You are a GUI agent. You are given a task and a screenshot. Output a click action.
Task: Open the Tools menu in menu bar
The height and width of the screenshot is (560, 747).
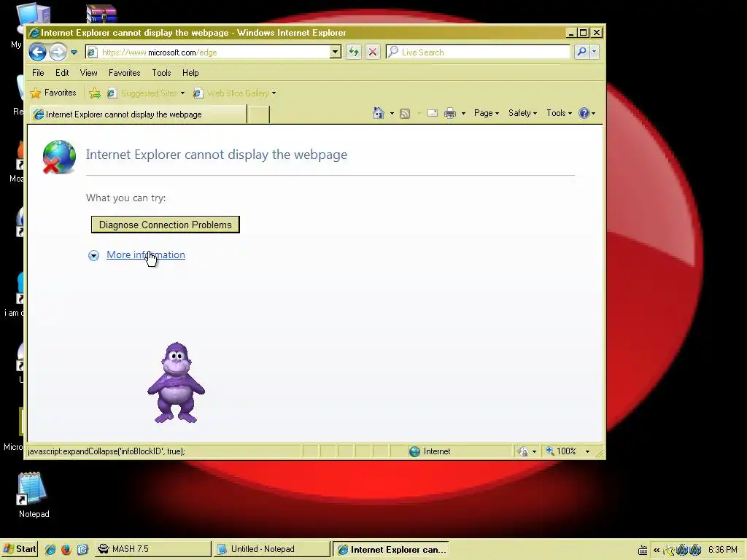161,73
